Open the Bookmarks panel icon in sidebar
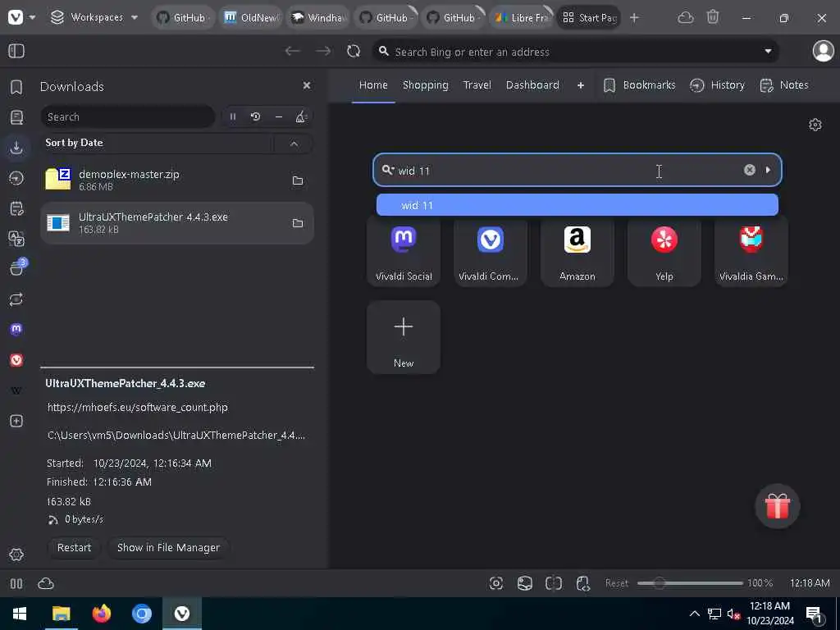 [16, 87]
